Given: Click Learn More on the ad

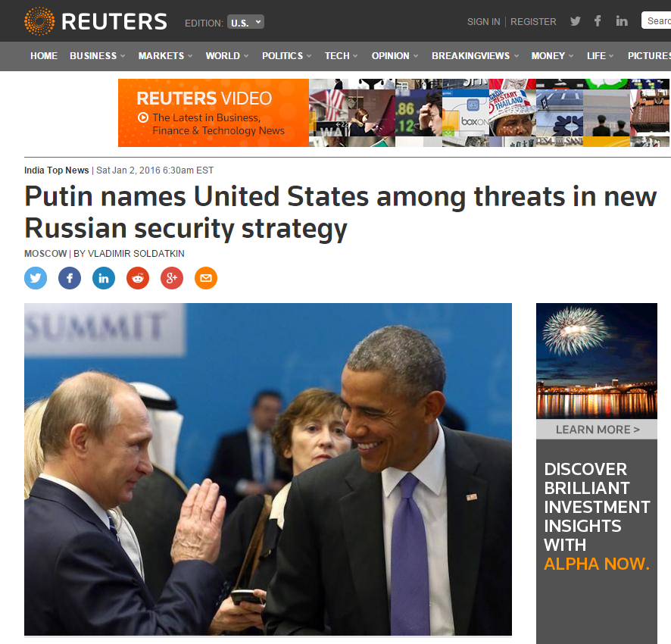Looking at the screenshot, I should point(597,430).
